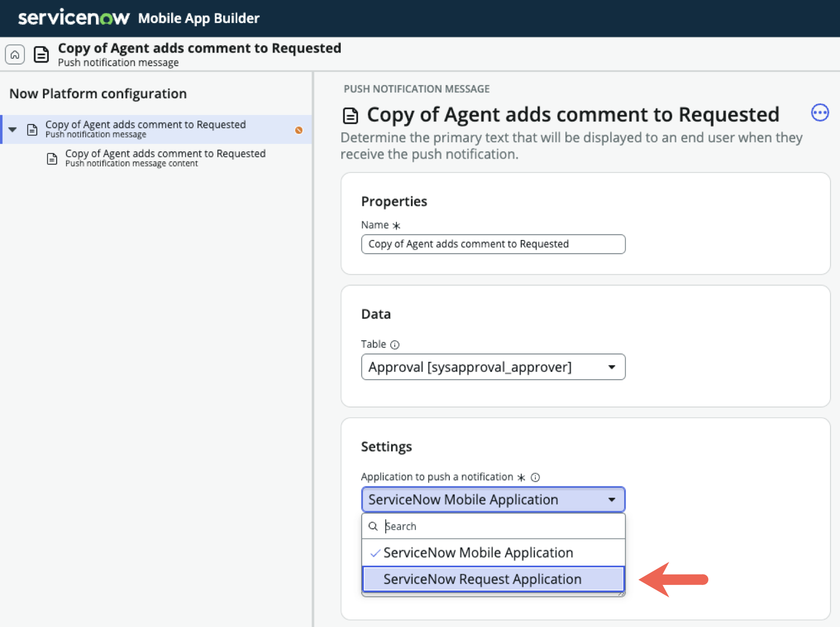This screenshot has height=627, width=840.
Task: Open the Table dropdown showing Approval [sysapproval_approver]
Action: pos(493,367)
